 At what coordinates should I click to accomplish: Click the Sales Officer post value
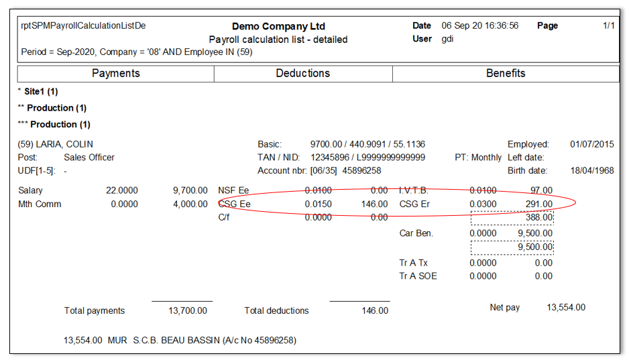point(89,158)
